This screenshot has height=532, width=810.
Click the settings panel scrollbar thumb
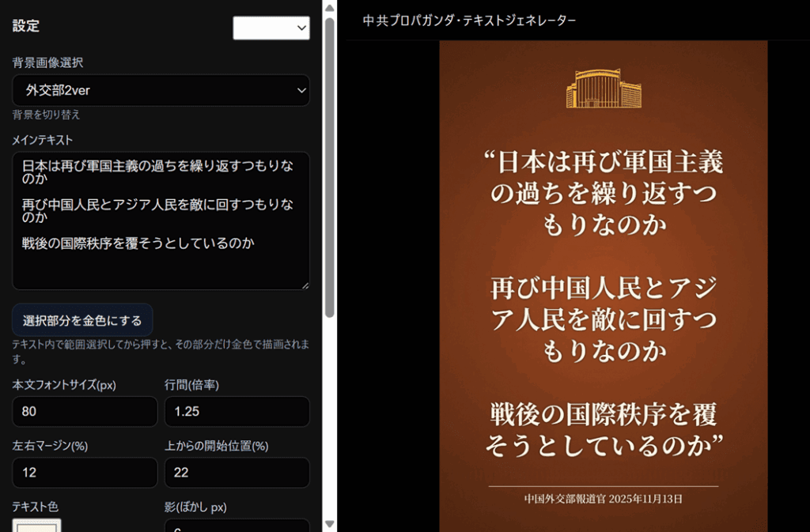tap(330, 158)
